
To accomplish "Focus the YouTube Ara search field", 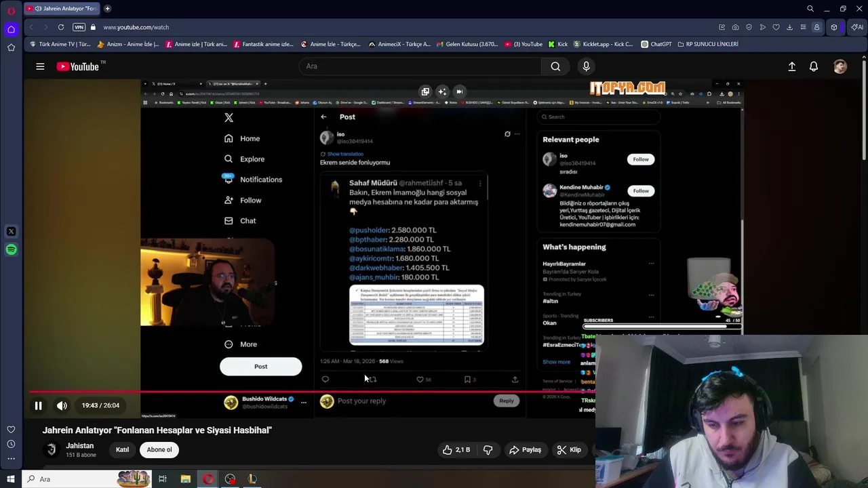I will click(420, 66).
